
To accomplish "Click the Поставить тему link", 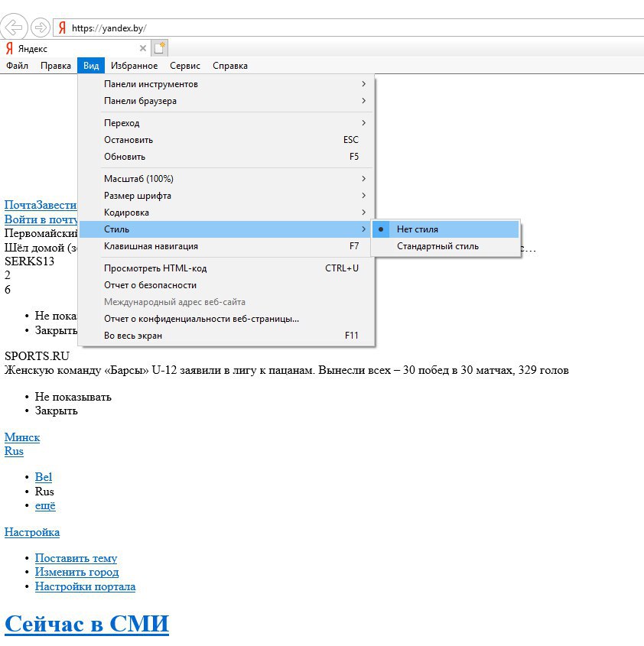I will tap(76, 558).
